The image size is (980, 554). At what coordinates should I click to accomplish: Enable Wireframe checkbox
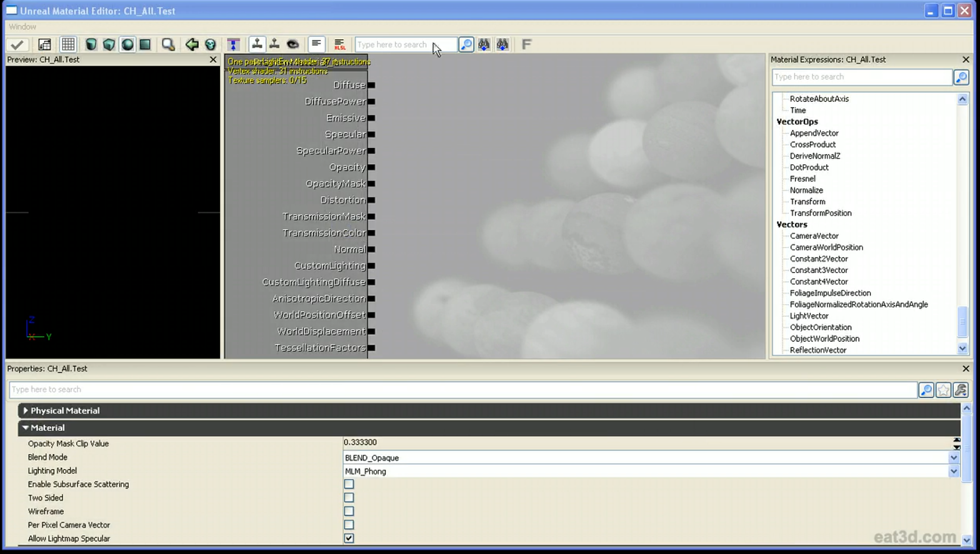pos(349,512)
